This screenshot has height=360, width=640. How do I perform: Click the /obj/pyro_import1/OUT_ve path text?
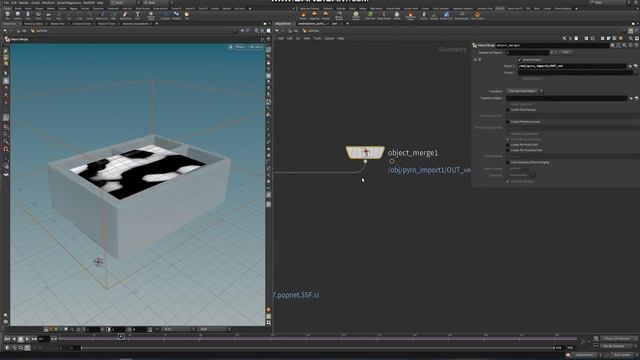coord(429,170)
